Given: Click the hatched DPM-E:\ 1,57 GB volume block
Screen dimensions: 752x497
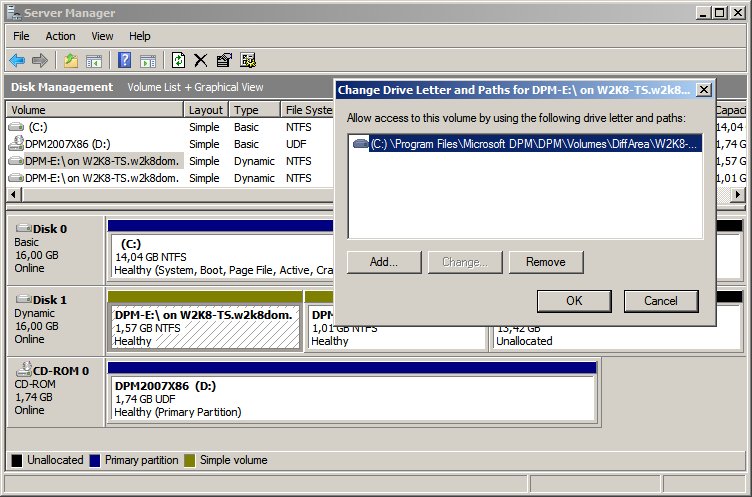Looking at the screenshot, I should (x=205, y=328).
